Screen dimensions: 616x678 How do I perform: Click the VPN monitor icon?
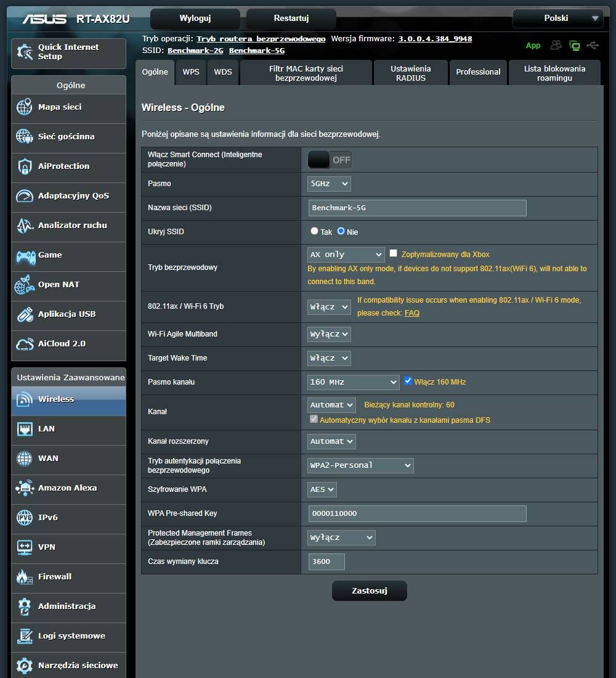[24, 547]
